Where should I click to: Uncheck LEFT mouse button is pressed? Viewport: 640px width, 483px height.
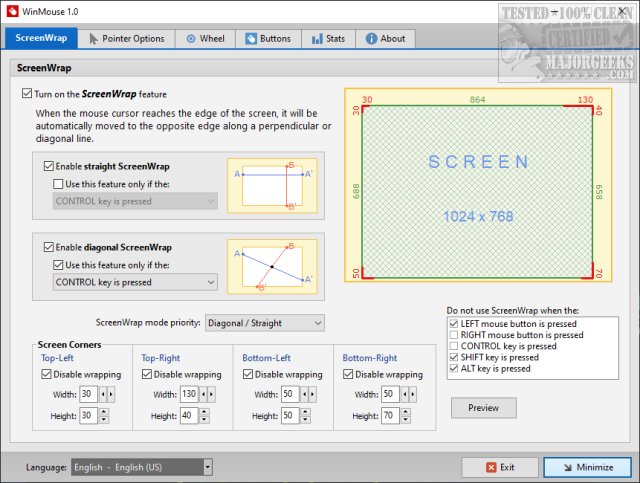[454, 324]
